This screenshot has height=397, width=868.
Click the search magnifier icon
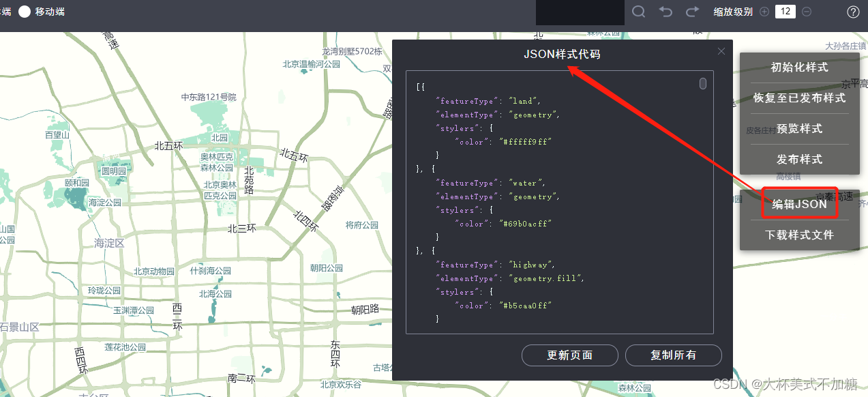[639, 12]
